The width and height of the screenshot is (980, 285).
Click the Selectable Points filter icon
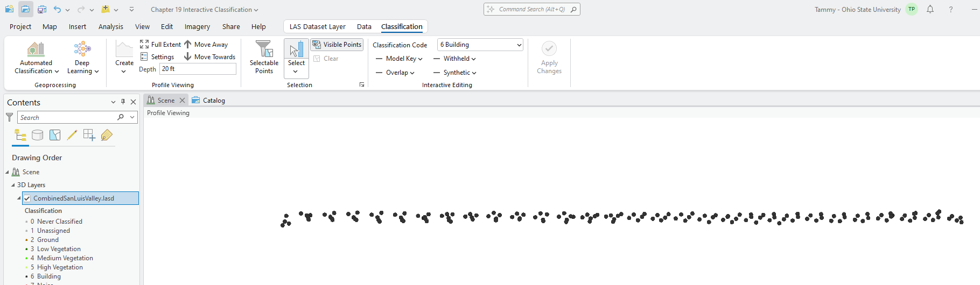point(264,49)
